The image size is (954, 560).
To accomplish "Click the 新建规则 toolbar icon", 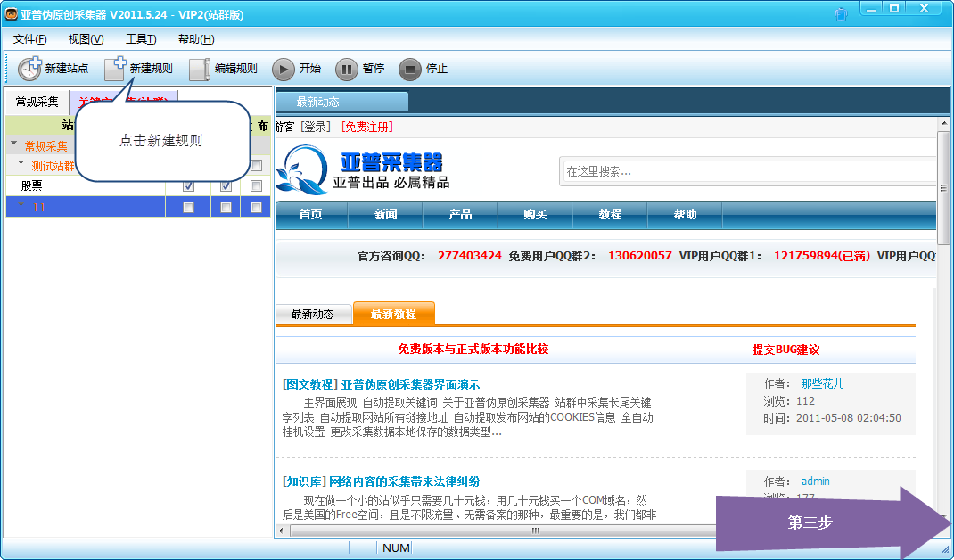I will [x=115, y=68].
